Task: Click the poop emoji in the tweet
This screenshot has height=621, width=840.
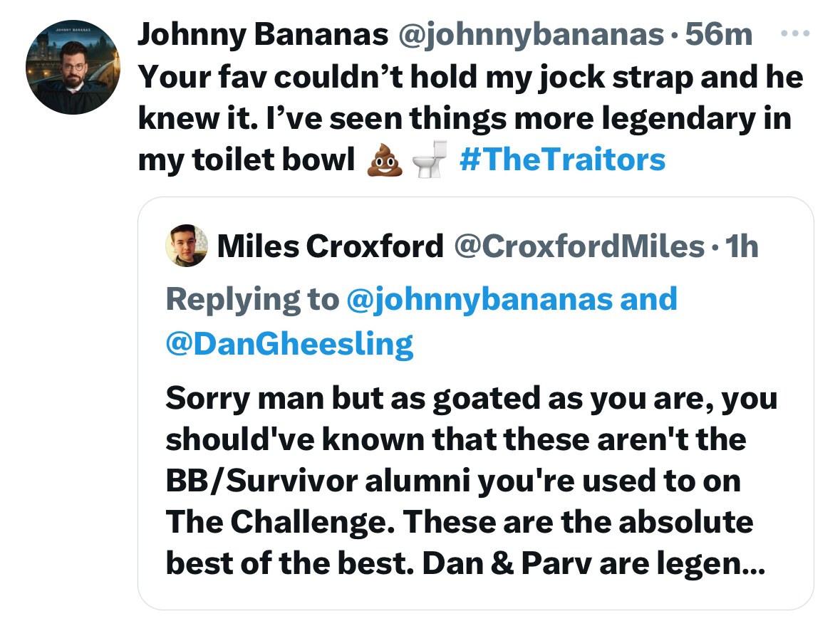Action: (385, 160)
